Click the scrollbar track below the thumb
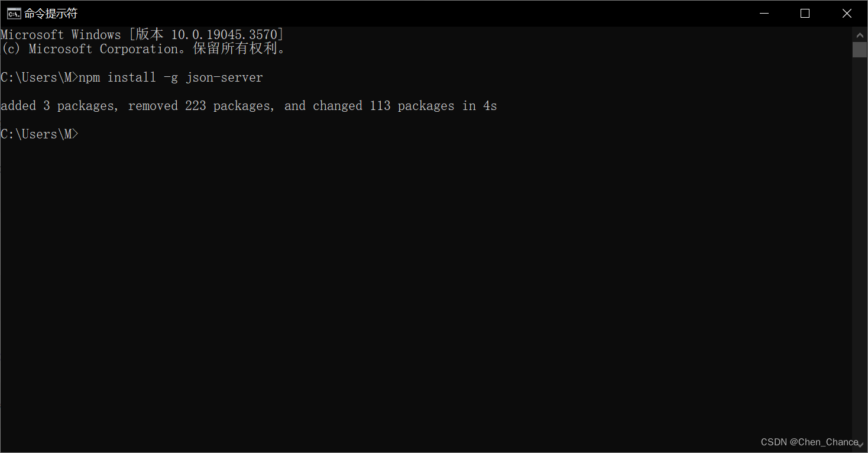The image size is (868, 453). [x=860, y=237]
